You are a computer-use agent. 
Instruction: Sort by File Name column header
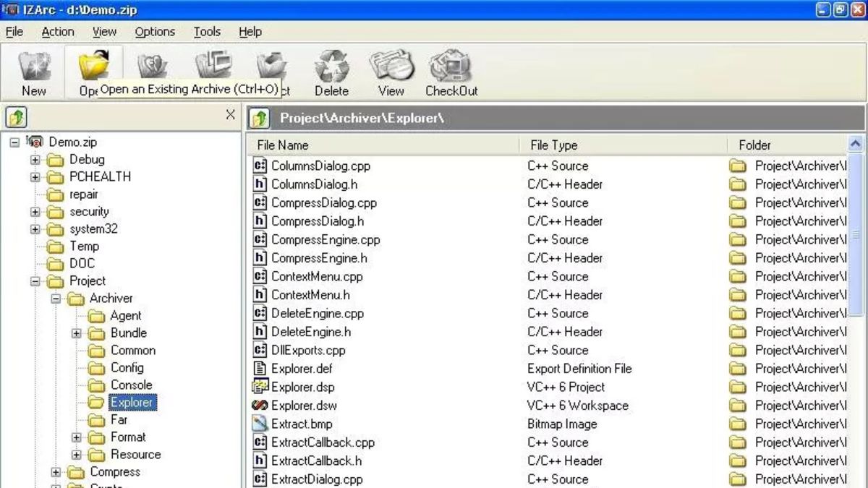click(x=383, y=145)
